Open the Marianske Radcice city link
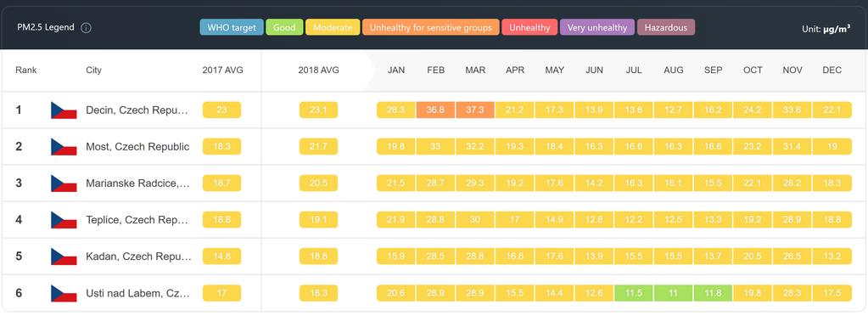This screenshot has height=316, width=868. click(x=137, y=183)
